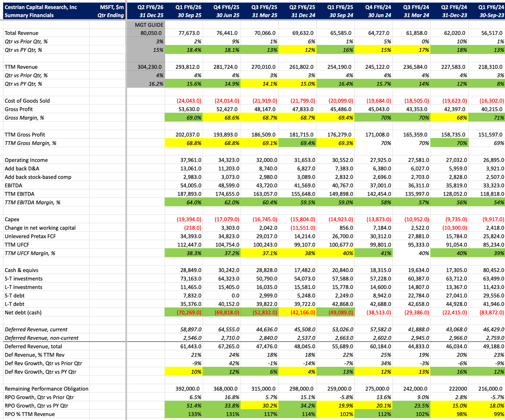
Task: Click TTM Revenue value 293,812.0
Action: (x=187, y=67)
